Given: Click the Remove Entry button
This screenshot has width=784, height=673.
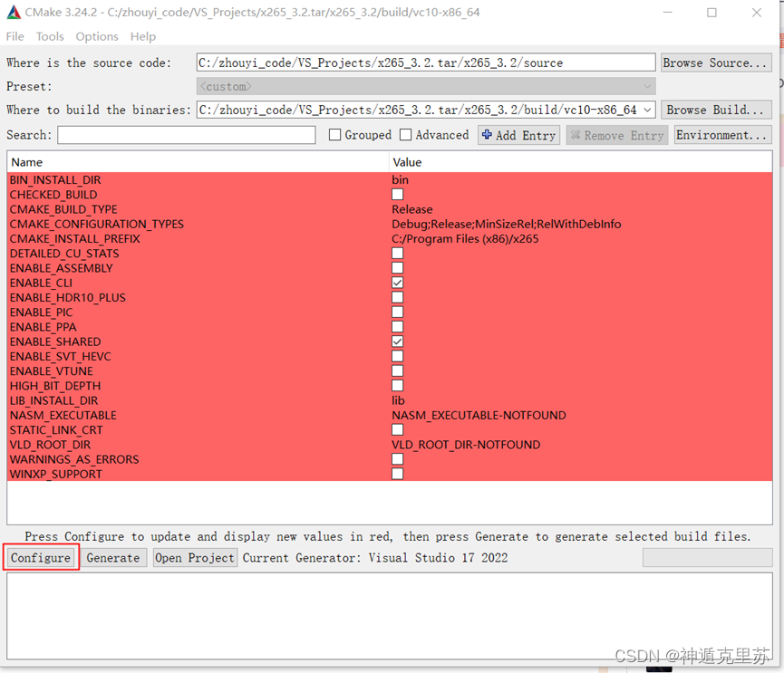Looking at the screenshot, I should 617,135.
